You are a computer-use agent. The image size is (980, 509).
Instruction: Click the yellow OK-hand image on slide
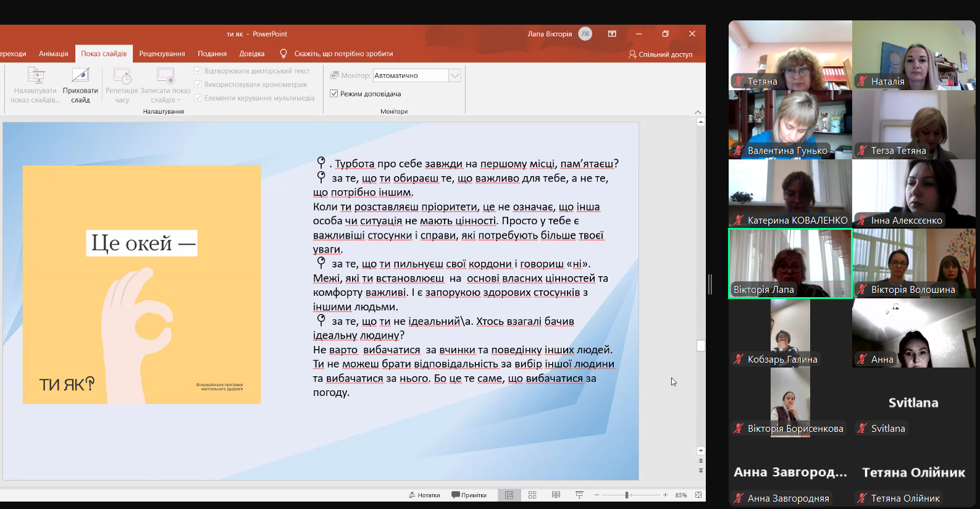point(141,284)
